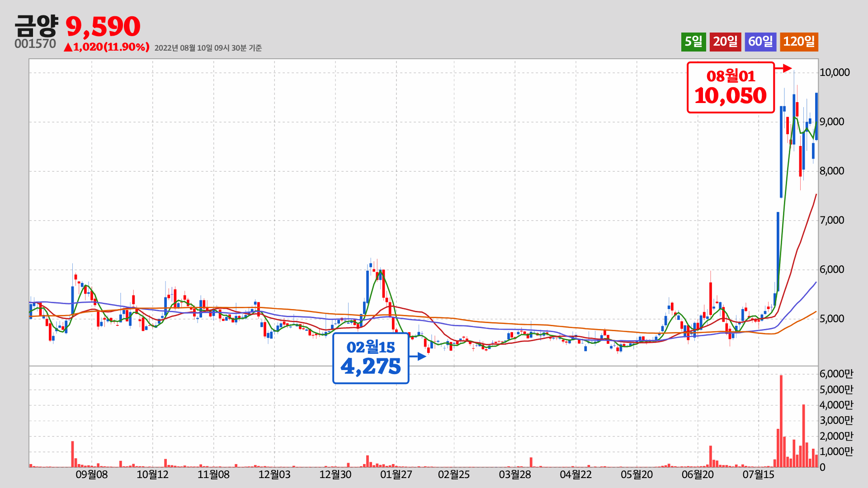Image resolution: width=868 pixels, height=488 pixels.
Task: Click the 01월27 date label
Action: point(396,474)
